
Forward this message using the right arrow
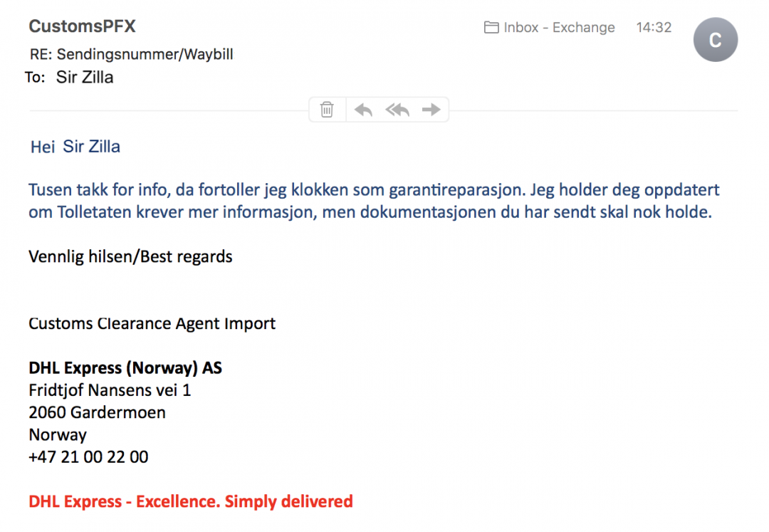point(431,110)
